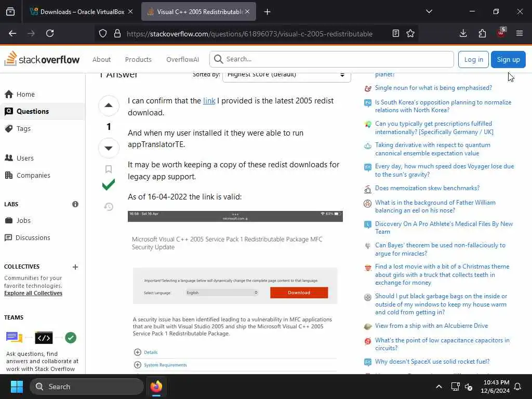List all tabs dropdown arrow
Screen dimensions: 532x399
pos(429,11)
